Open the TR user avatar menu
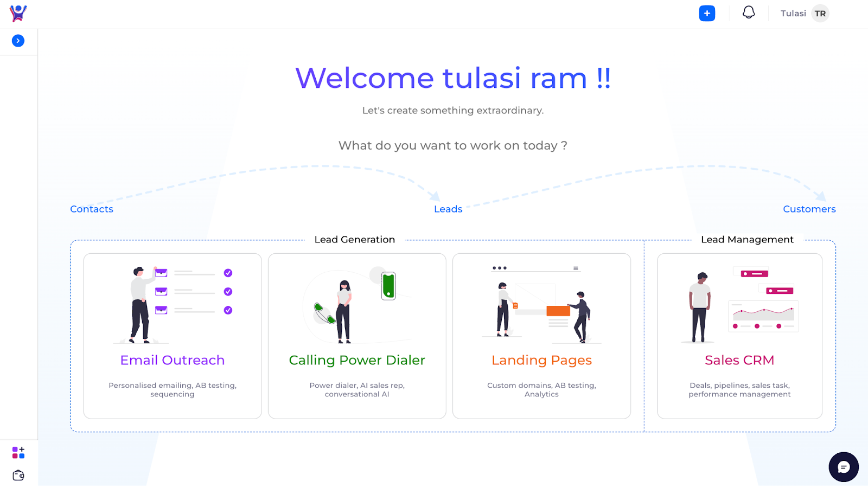 [x=820, y=14]
